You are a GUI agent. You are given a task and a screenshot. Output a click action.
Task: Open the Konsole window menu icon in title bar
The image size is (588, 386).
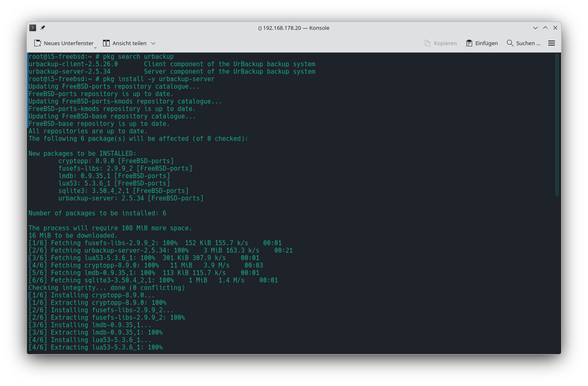pos(33,28)
